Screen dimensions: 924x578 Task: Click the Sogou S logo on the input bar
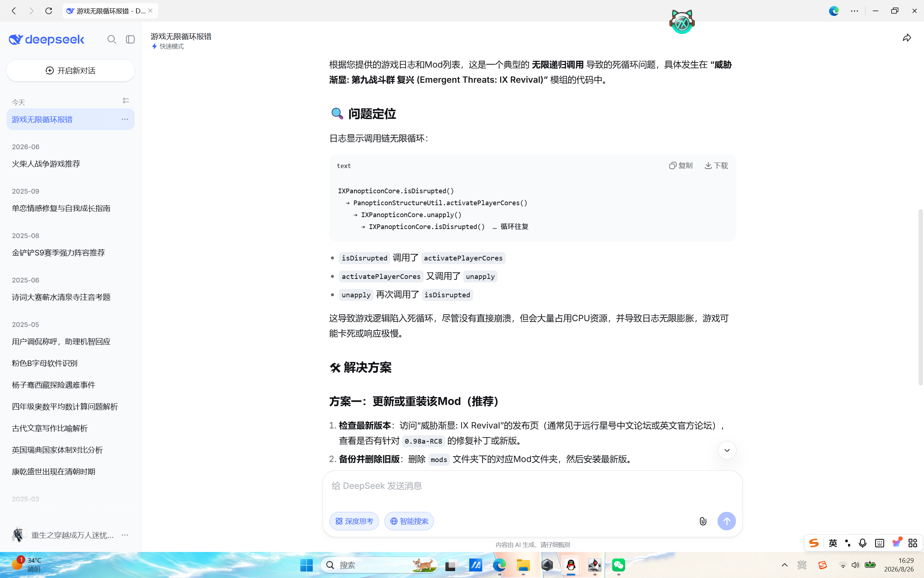pos(814,543)
